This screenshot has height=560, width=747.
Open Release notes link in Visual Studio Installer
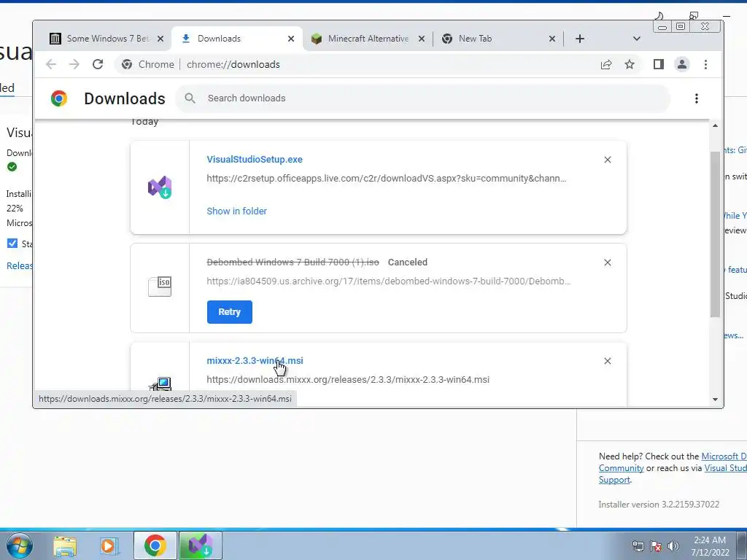20,265
